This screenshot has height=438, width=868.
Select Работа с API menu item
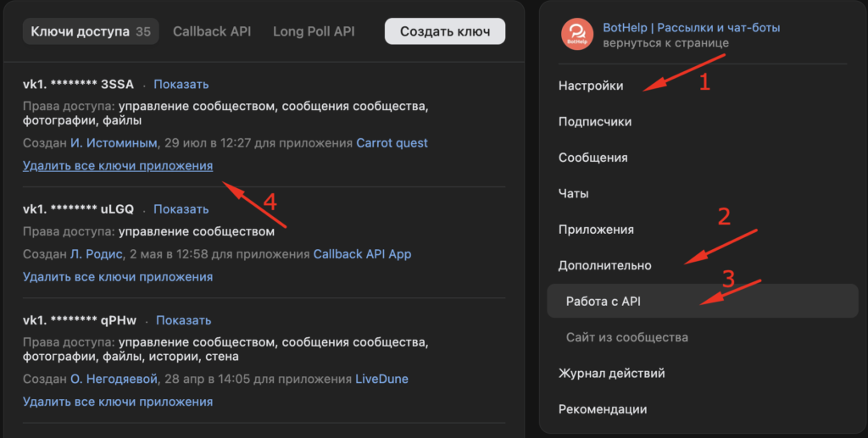pos(608,301)
